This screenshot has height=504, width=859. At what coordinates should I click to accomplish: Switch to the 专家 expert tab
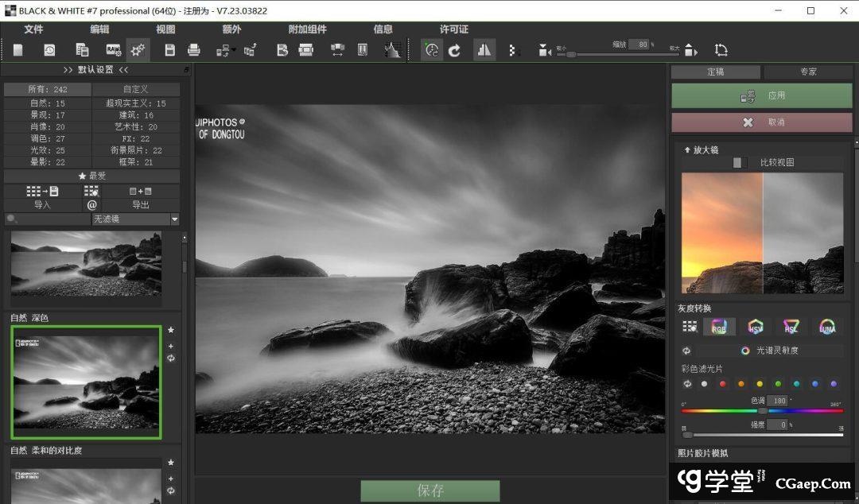click(x=808, y=72)
